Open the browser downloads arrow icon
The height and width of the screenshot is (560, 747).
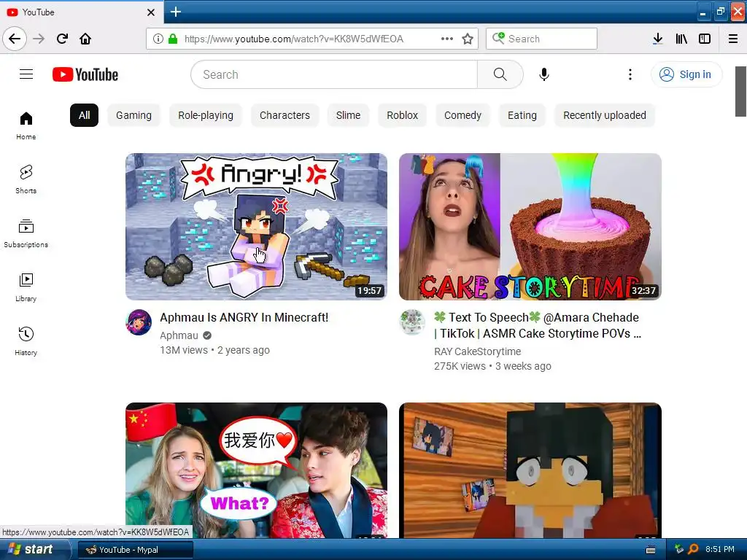pos(657,39)
